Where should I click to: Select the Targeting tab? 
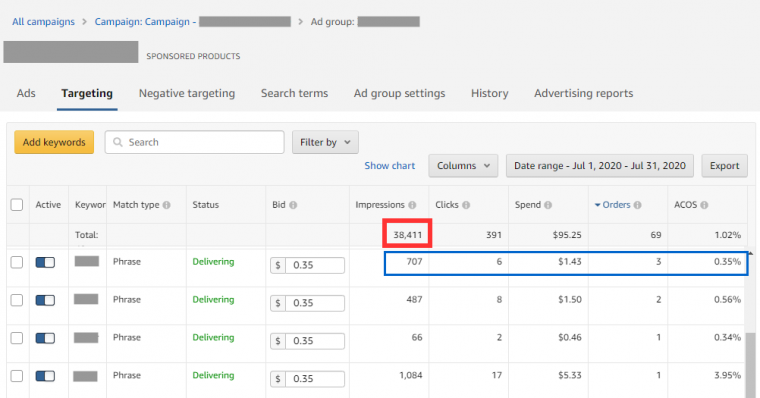pos(87,93)
